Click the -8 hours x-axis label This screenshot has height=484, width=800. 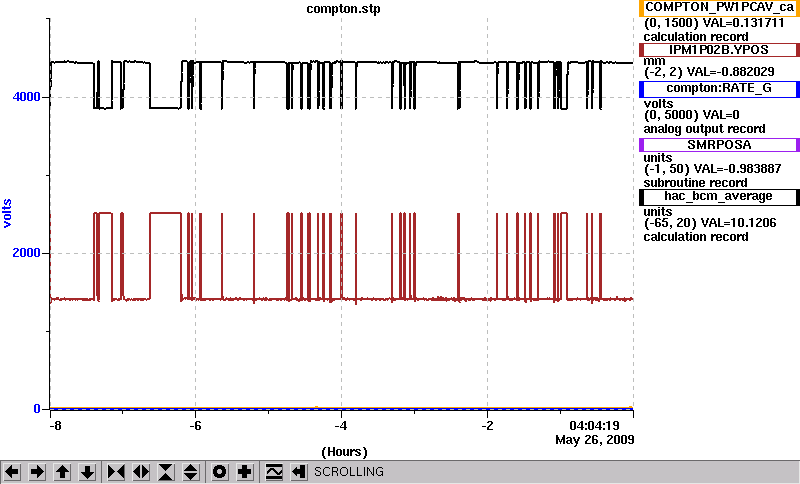55,425
